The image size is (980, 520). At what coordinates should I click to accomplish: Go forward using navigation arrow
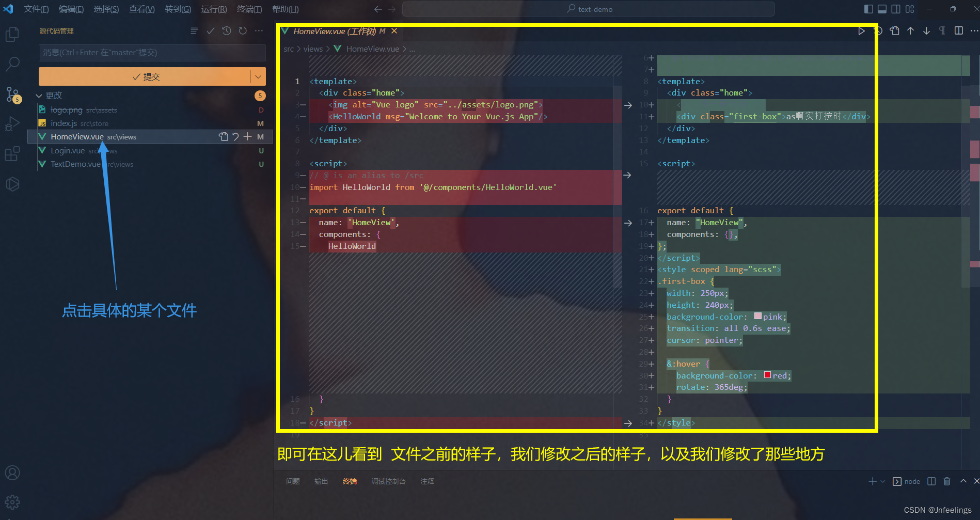coord(392,9)
